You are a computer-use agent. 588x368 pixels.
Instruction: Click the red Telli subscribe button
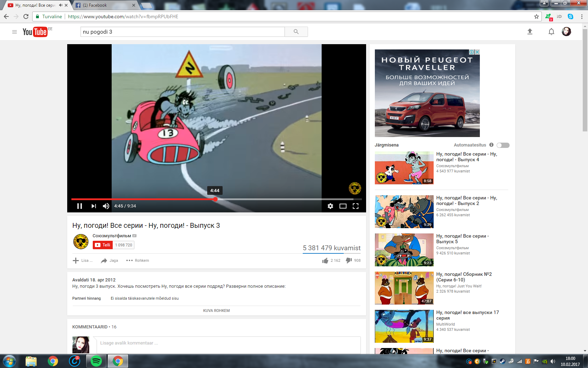(x=103, y=245)
